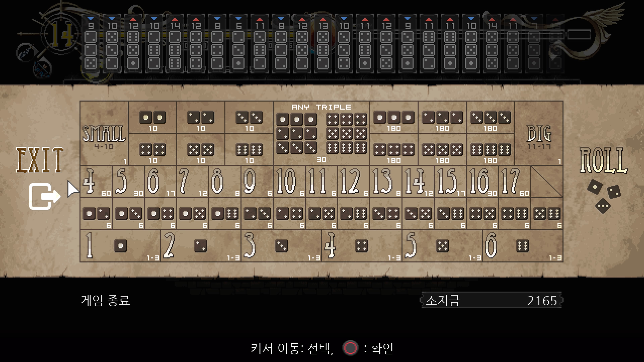This screenshot has width=644, height=362.
Task: Place bet on BIG 11-17
Action: coord(539,133)
